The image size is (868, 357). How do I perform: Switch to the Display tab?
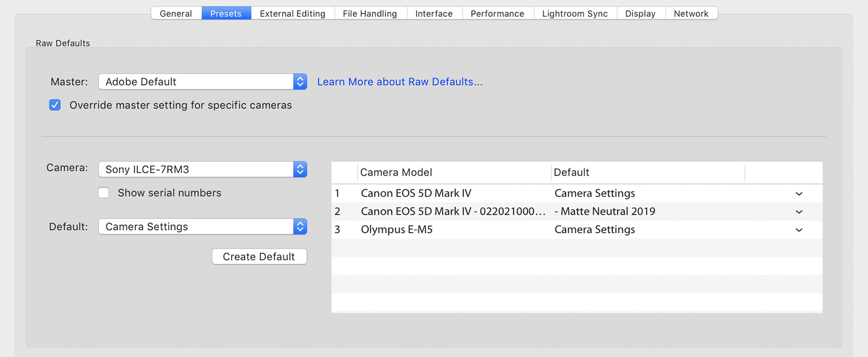tap(640, 14)
